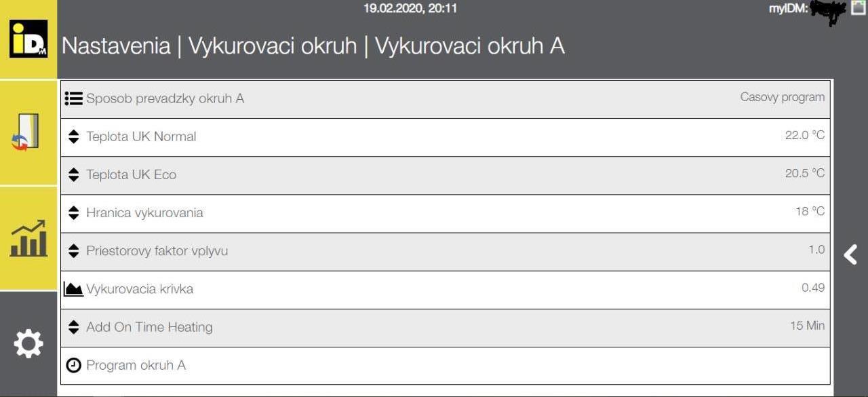Click the clock icon beside Program okruh A
Image resolution: width=868 pixels, height=397 pixels.
[73, 365]
